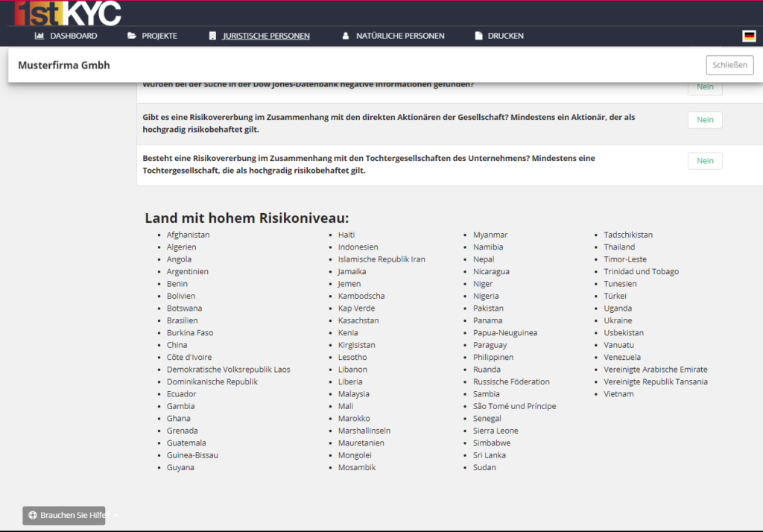Select Dominikanische Republik in the list
Viewport: 763px width, 532px height.
pyautogui.click(x=212, y=381)
